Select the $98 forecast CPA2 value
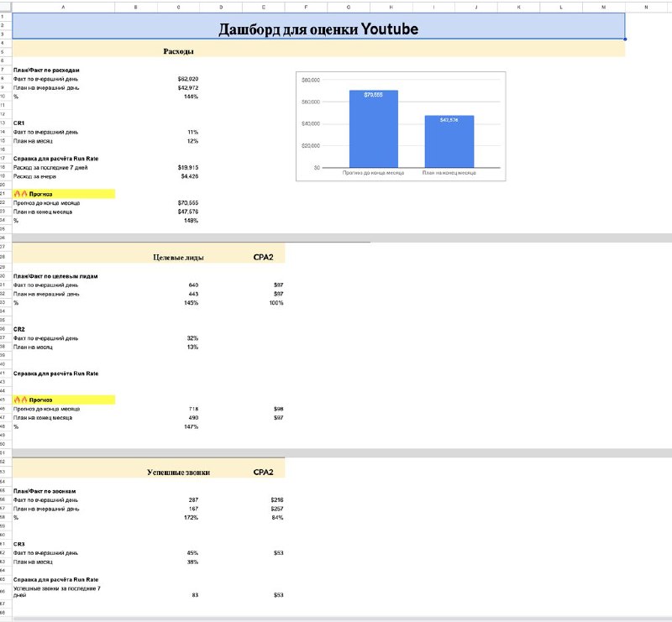Viewport: 672px width, 622px height. tap(279, 409)
